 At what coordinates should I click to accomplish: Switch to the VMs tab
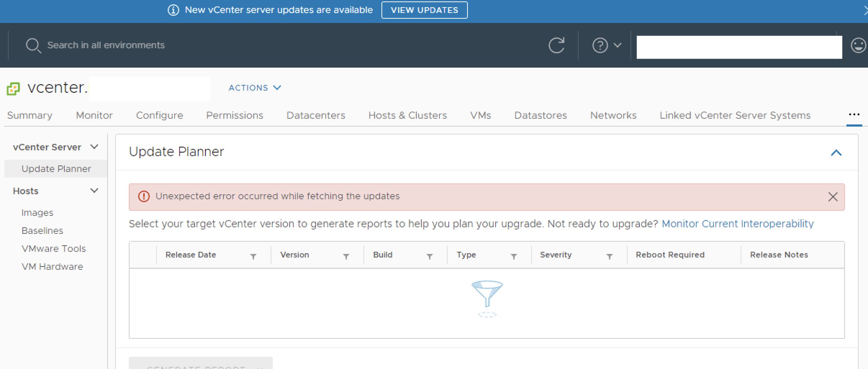480,115
